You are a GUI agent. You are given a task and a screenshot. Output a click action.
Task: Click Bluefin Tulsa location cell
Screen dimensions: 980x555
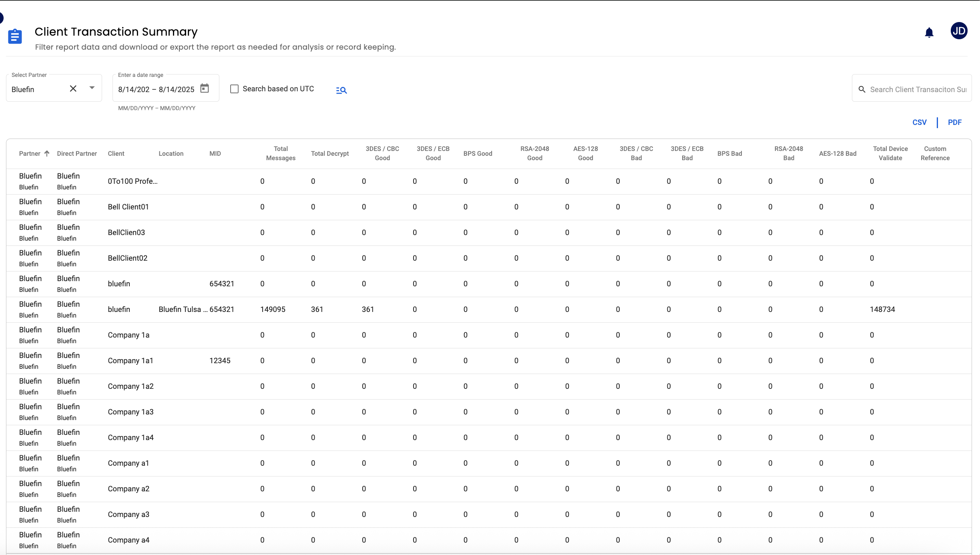[x=183, y=310]
